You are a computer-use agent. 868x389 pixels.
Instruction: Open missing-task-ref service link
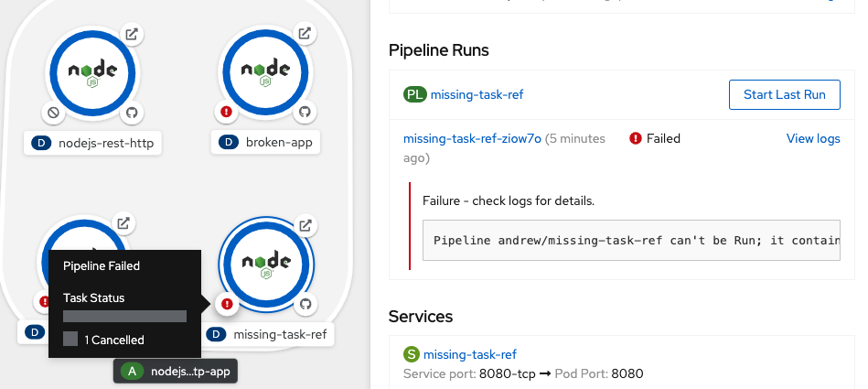469,354
